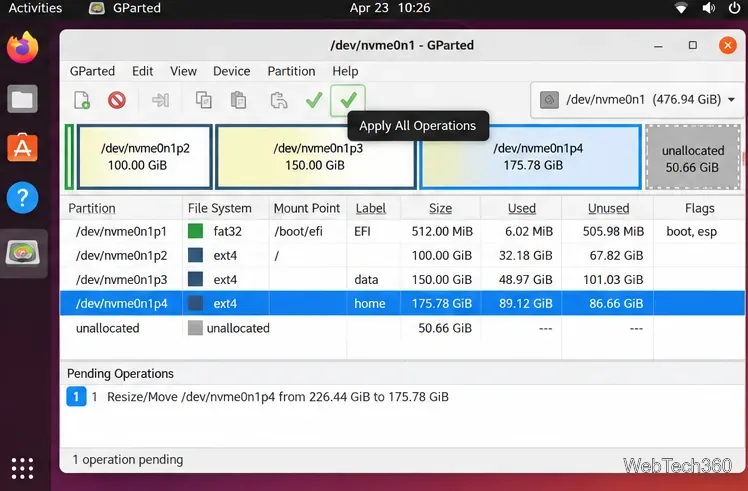Image resolution: width=748 pixels, height=491 pixels.
Task: Select unallocated 50.66 GiB block in disk map
Action: [693, 157]
